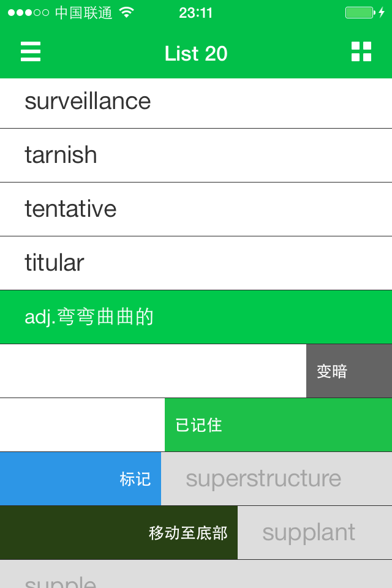Open the tarnish word entry
Screen dimensions: 392x588
pos(61,155)
